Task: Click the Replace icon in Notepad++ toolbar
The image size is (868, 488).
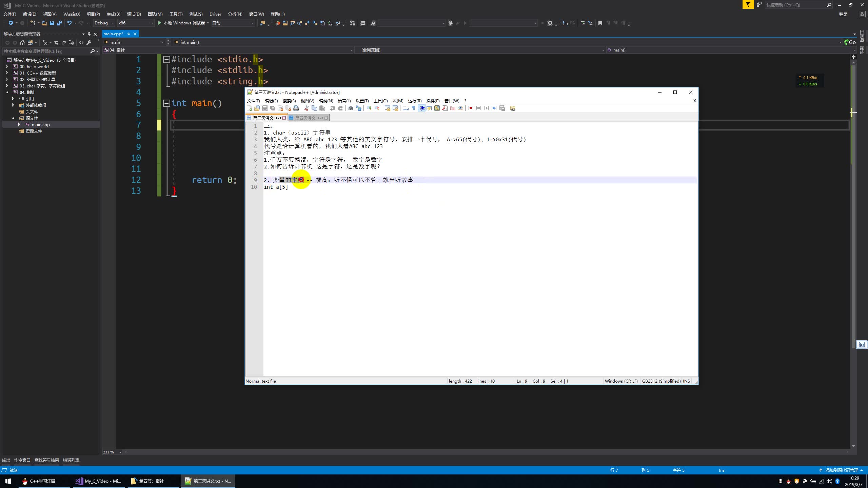Action: click(x=358, y=108)
